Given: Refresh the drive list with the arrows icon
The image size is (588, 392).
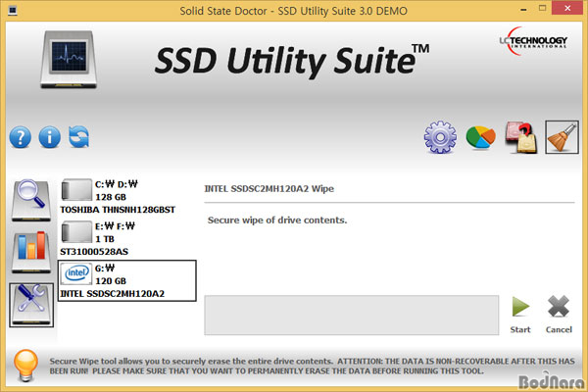Looking at the screenshot, I should (78, 136).
